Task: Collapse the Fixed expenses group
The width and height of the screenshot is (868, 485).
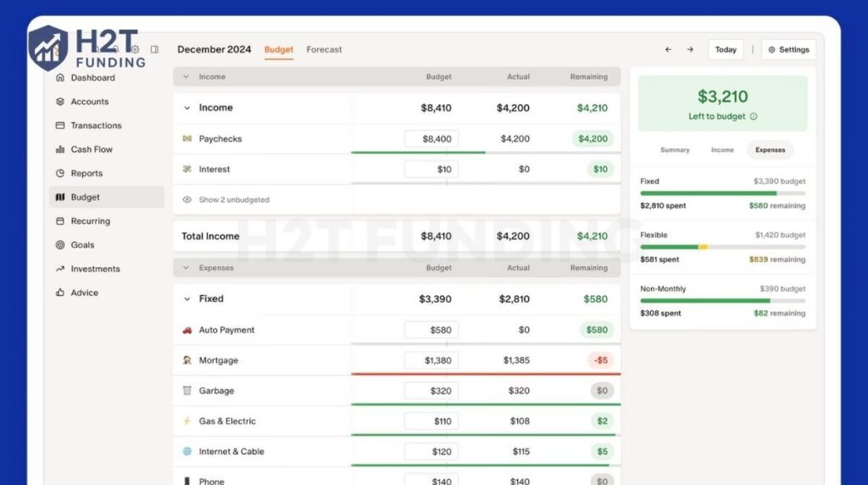Action: (x=187, y=299)
